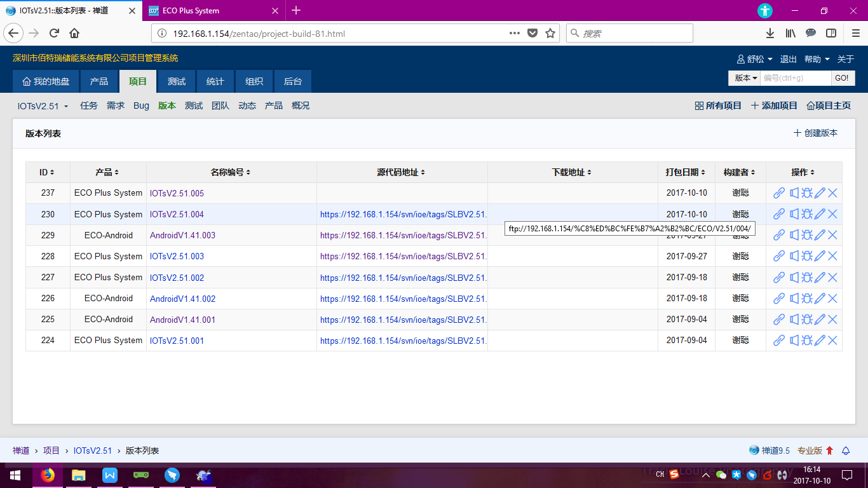Delete build IOTsV2.51.001 with X icon
Viewport: 868px width, 488px height.
tap(832, 341)
